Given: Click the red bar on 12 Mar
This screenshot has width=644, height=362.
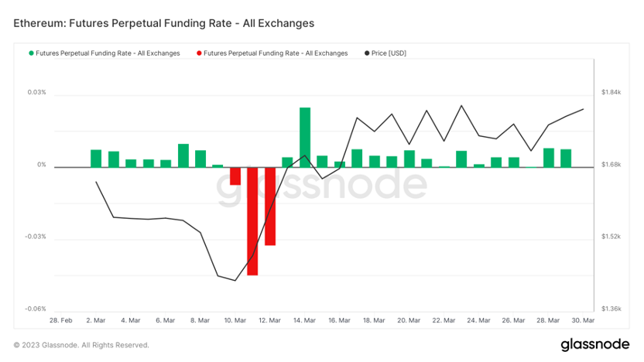Looking at the screenshot, I should pos(270,207).
